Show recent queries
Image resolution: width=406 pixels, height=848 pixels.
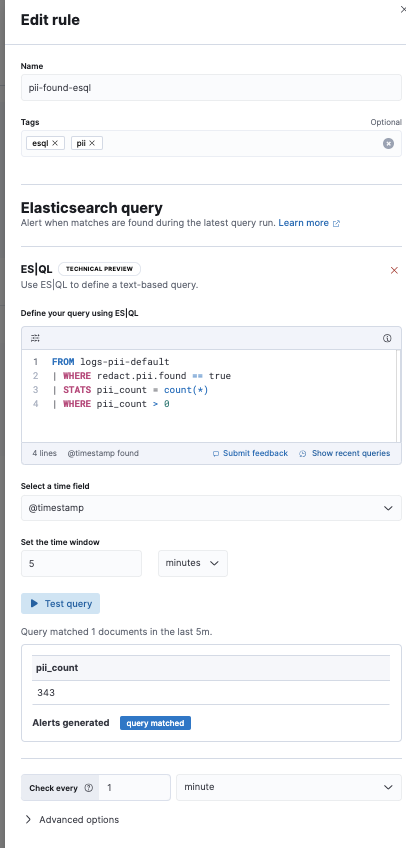click(x=345, y=453)
